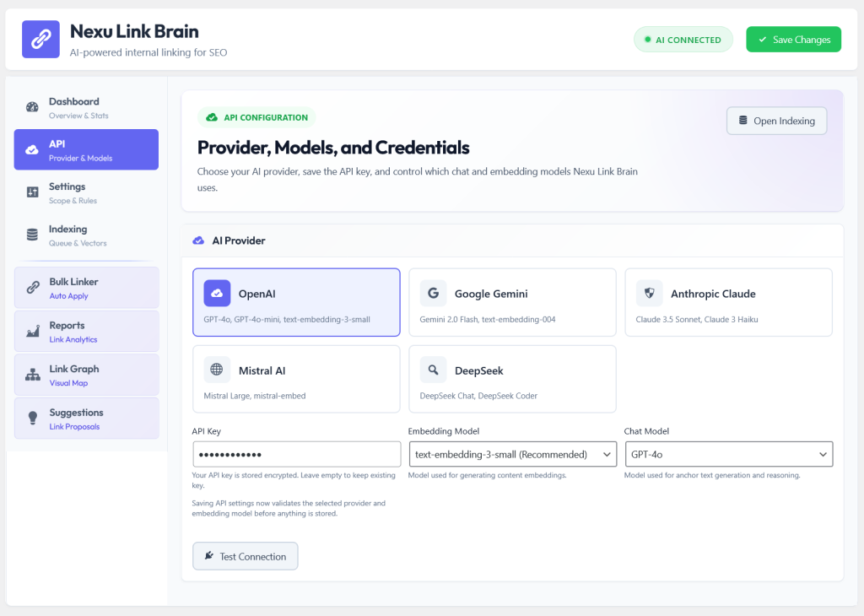Click the Reports chart icon
This screenshot has width=864, height=616.
(33, 331)
